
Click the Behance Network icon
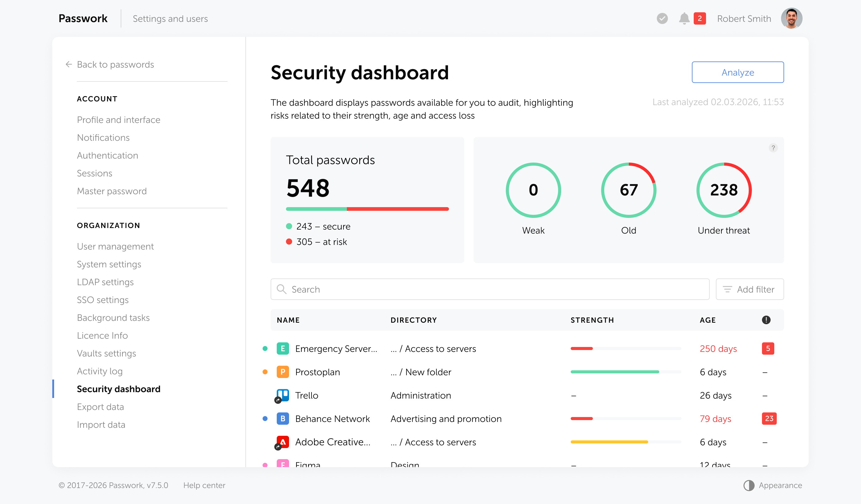click(x=282, y=418)
